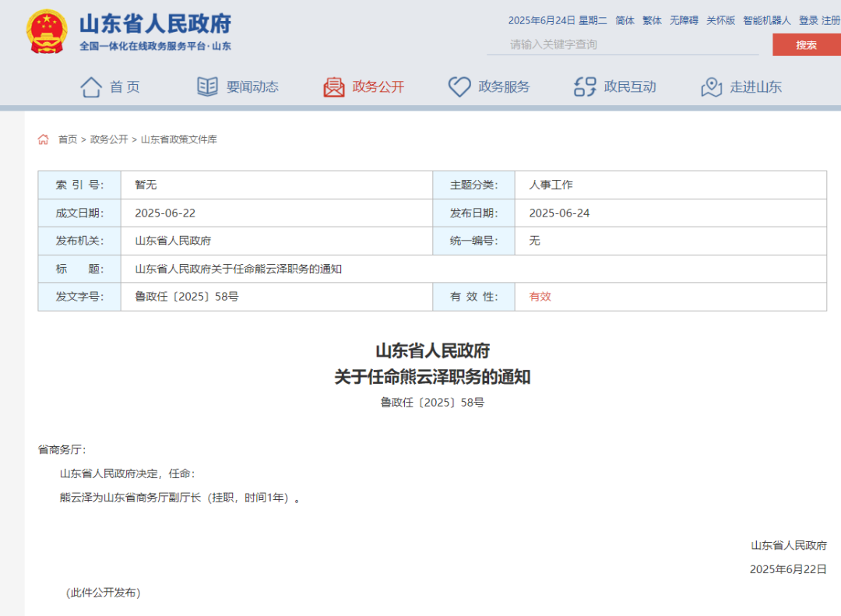The height and width of the screenshot is (616, 841).
Task: Click the 发布机关 value 山东省人民政府
Action: 173,241
